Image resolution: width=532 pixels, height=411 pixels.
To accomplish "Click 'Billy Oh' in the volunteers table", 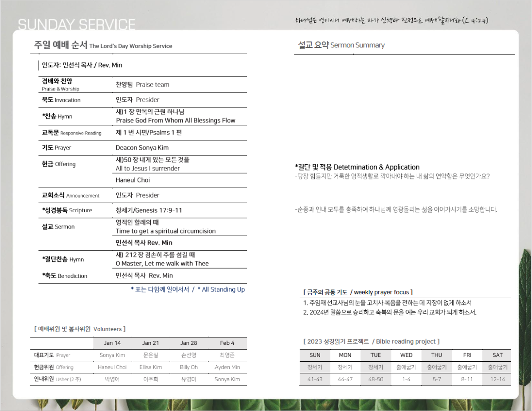I will tap(189, 367).
